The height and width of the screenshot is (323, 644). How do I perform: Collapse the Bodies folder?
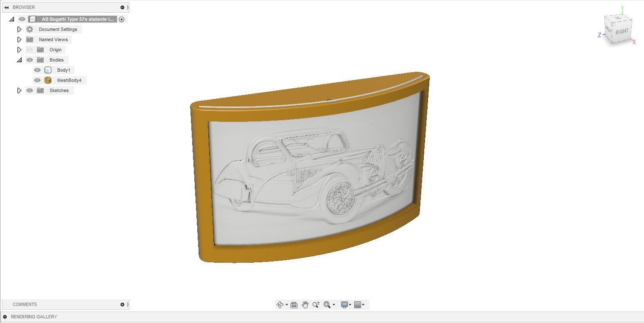(x=19, y=60)
